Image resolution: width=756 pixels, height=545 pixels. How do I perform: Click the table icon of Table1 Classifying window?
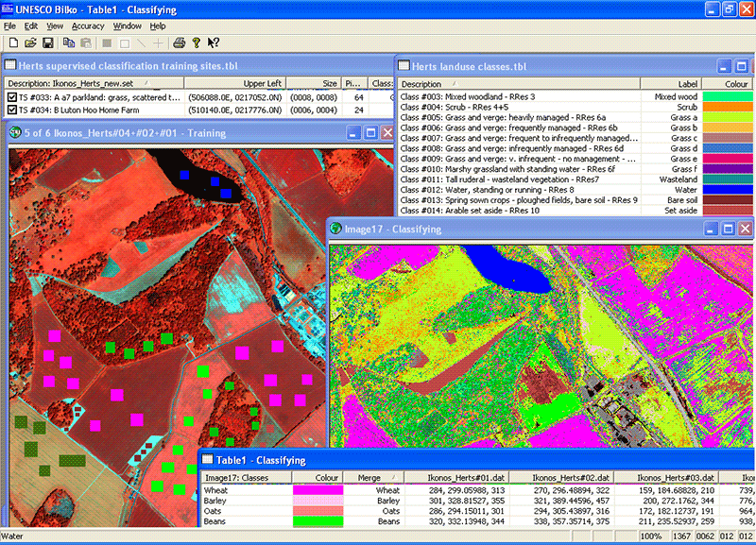pos(207,459)
